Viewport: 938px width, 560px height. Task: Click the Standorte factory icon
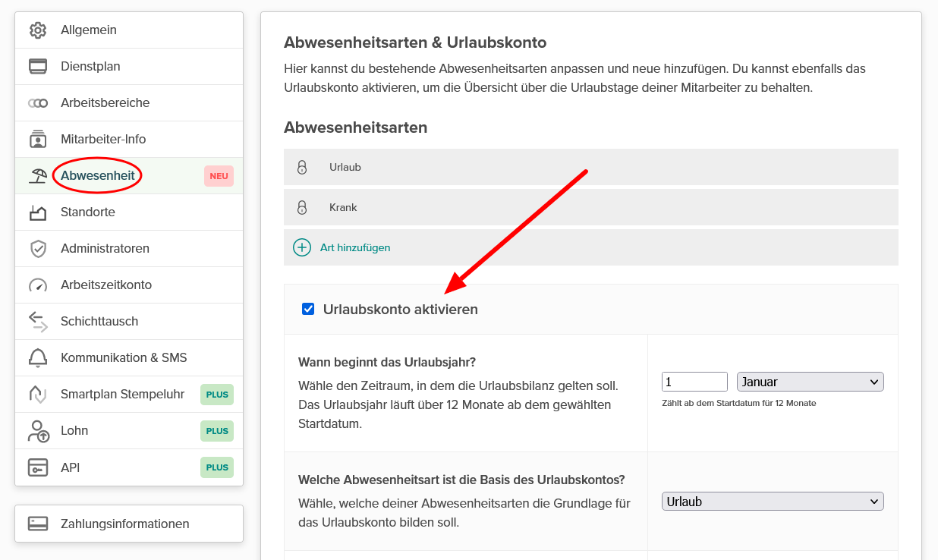pos(38,212)
